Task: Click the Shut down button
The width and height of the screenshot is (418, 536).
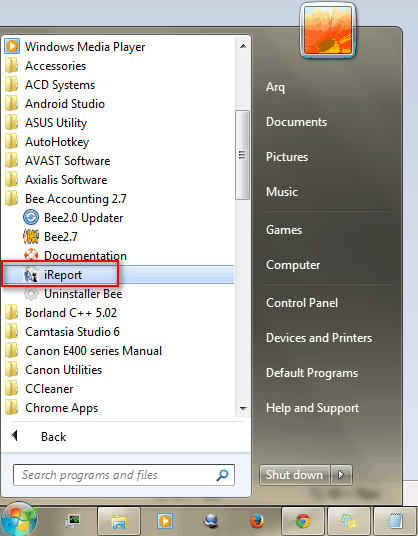Action: (295, 475)
